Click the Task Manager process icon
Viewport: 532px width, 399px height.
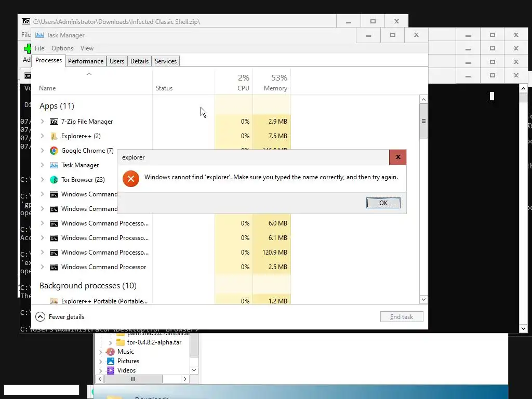click(54, 165)
